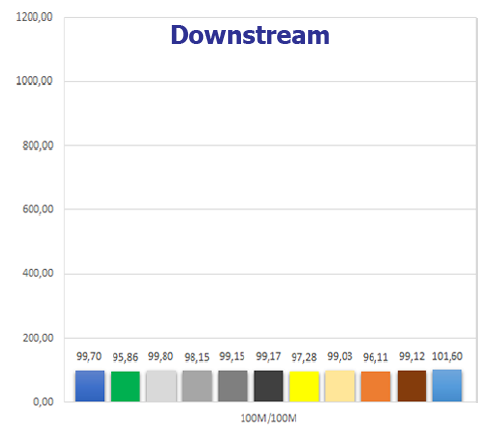Select the yellow bar labeled 97,28

304,386
